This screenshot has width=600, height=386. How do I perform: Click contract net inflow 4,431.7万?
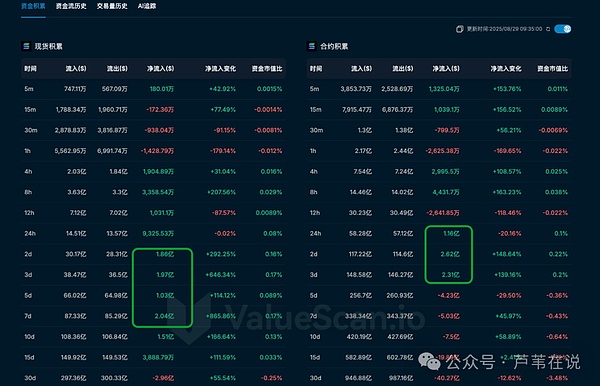click(x=446, y=192)
